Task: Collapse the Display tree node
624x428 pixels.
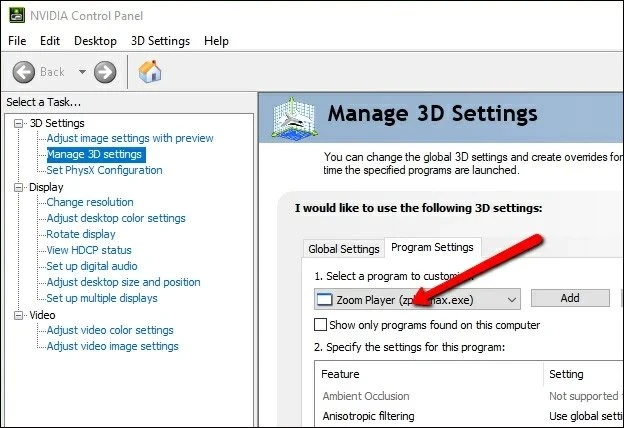Action: coord(18,187)
